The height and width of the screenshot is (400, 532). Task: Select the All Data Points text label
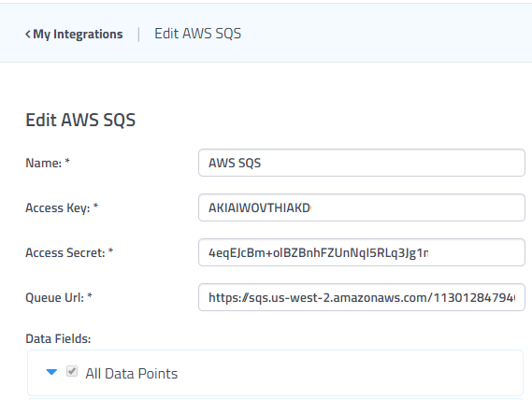(x=132, y=374)
